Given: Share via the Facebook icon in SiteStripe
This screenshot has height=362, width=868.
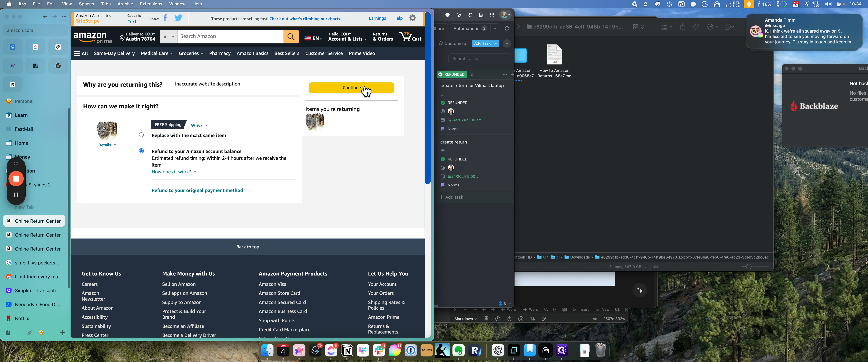Looking at the screenshot, I should 165,18.
